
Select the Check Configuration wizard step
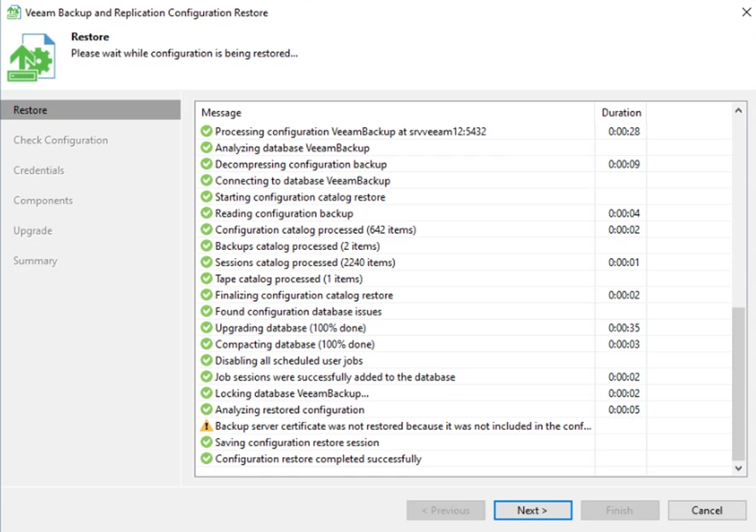[x=61, y=140]
